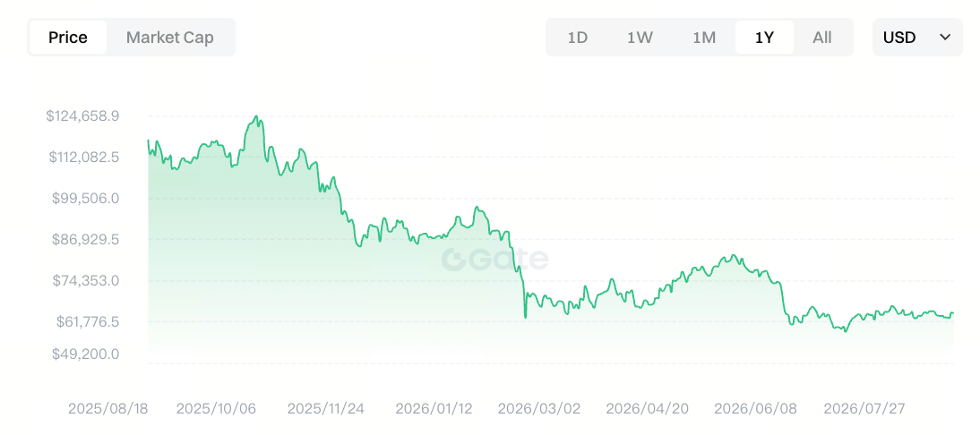Expand currency list via chevron arrow
Image resolution: width=980 pixels, height=435 pixels.
tap(945, 38)
